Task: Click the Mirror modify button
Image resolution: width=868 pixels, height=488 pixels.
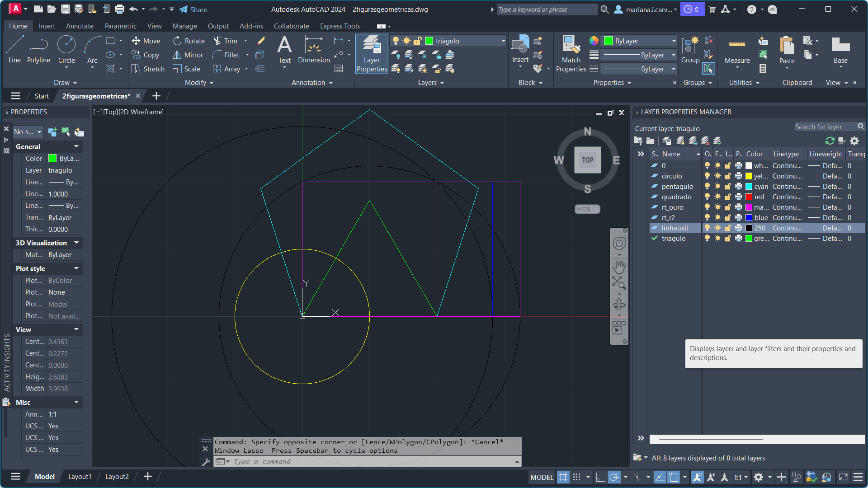Action: [188, 55]
